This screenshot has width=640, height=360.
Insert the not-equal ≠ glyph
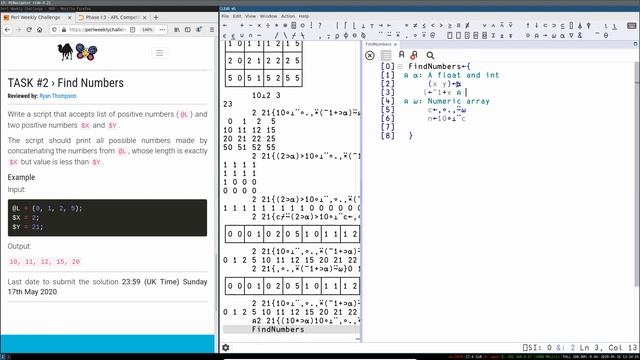(415, 25)
